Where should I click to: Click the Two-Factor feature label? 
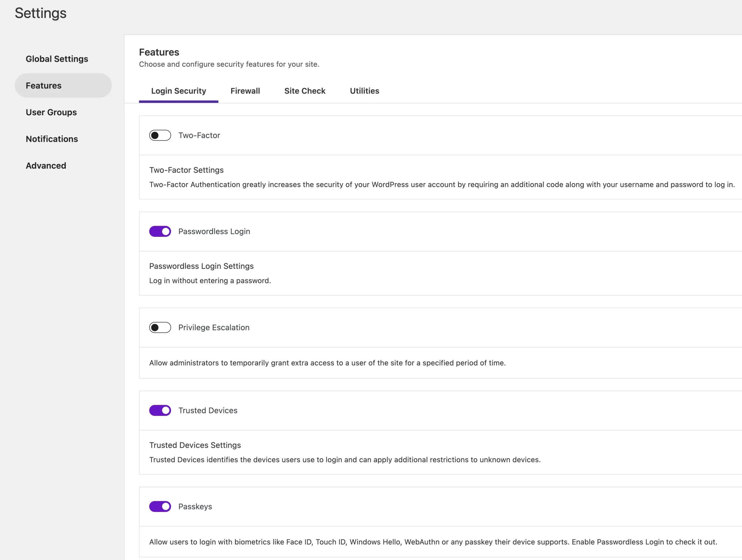pyautogui.click(x=199, y=135)
